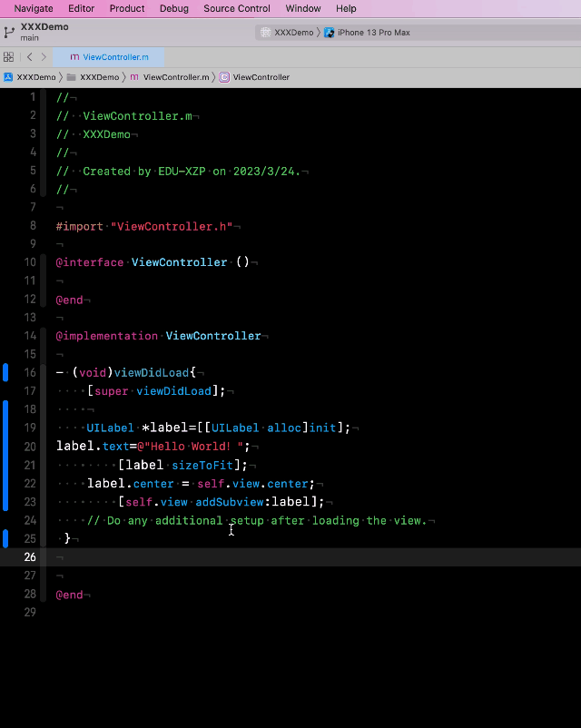Go back in editor history
This screenshot has height=728, width=581.
(x=30, y=56)
